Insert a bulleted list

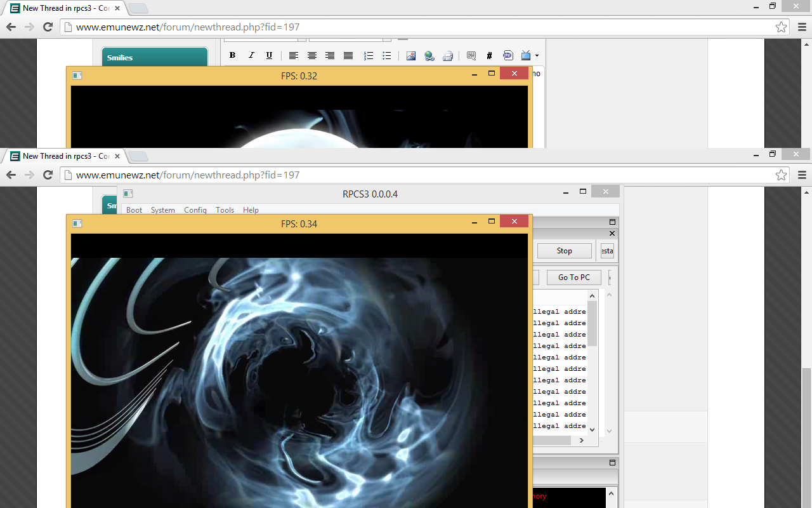coord(387,56)
